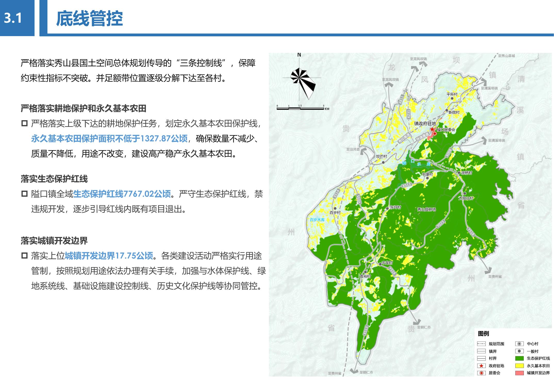554x392 pixels.
Task: Click the map scale bar
Action: [300, 109]
